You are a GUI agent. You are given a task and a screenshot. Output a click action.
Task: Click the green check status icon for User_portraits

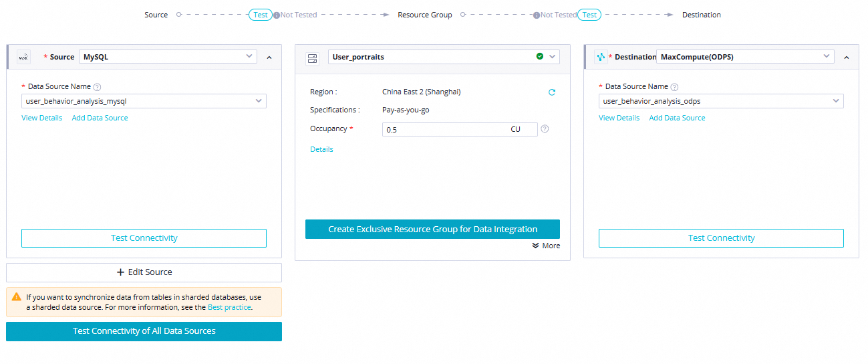pos(540,57)
